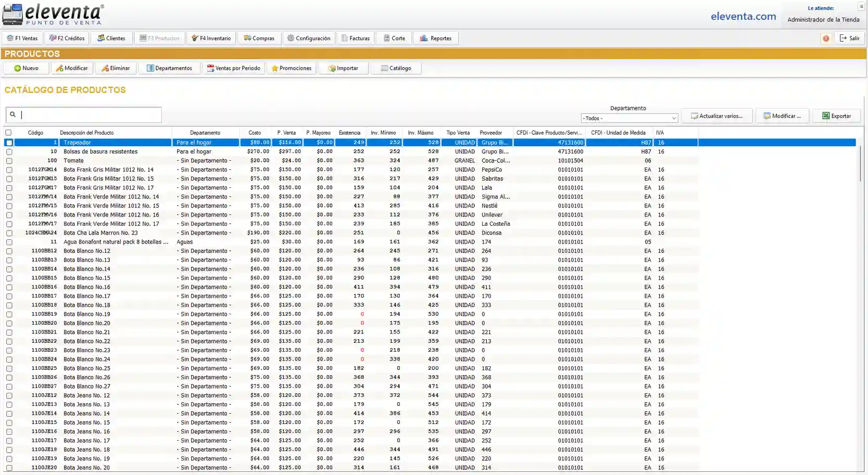Click Modificar ... bulk button

tap(782, 116)
